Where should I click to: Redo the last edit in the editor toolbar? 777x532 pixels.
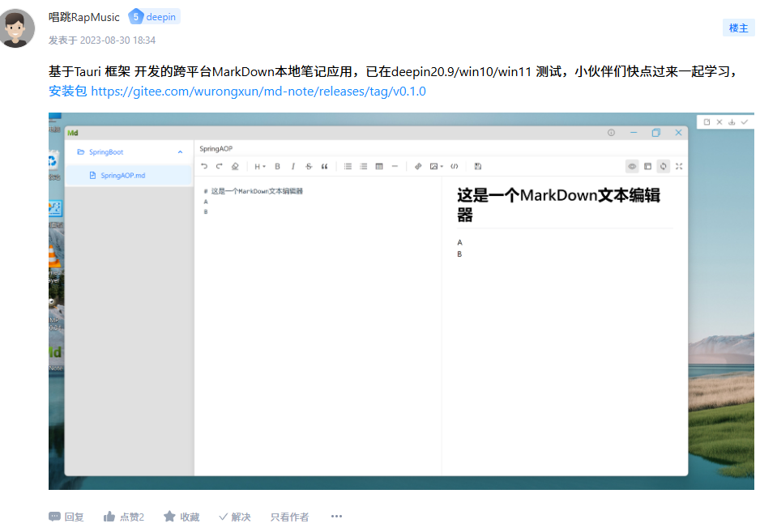(x=219, y=167)
